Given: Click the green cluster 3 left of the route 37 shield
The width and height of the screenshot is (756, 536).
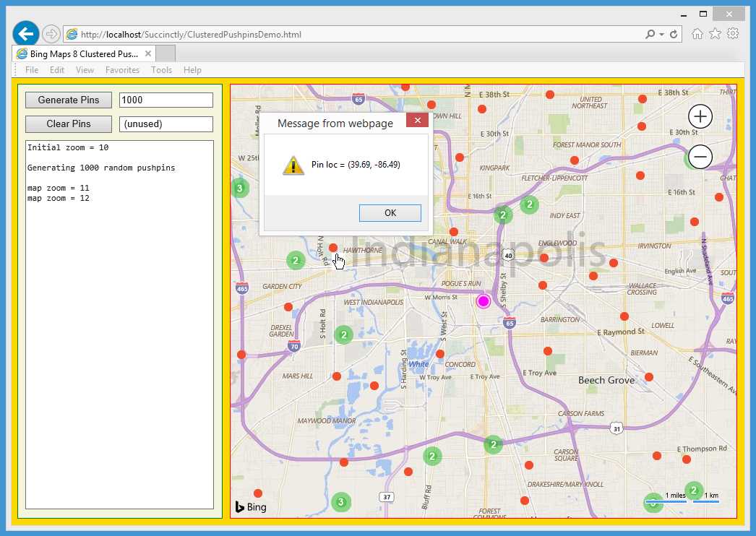Looking at the screenshot, I should point(341,502).
